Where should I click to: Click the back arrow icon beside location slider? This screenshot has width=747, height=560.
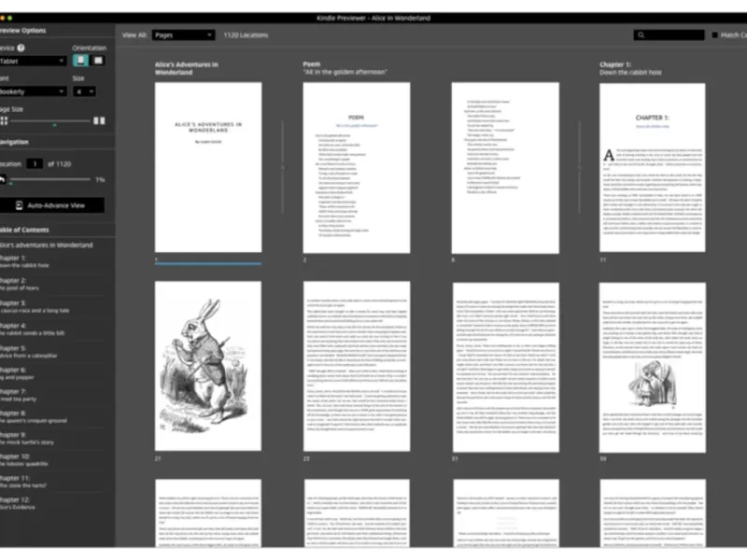[3, 179]
